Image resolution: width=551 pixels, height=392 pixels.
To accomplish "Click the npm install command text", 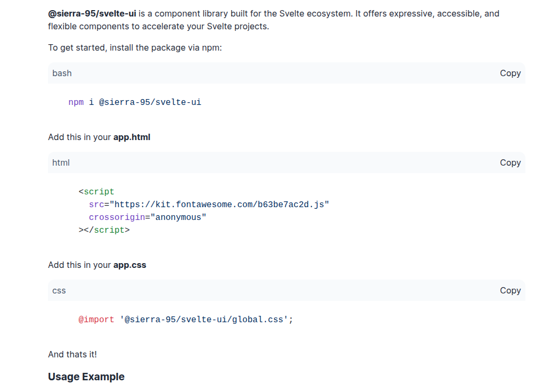I will coord(134,102).
